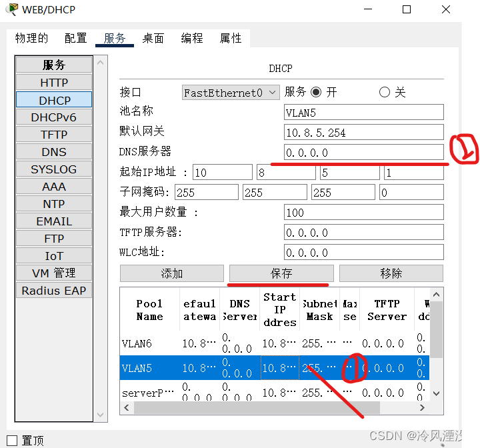This screenshot has width=480, height=448.
Task: Switch to the 配置 tab
Action: coord(75,38)
